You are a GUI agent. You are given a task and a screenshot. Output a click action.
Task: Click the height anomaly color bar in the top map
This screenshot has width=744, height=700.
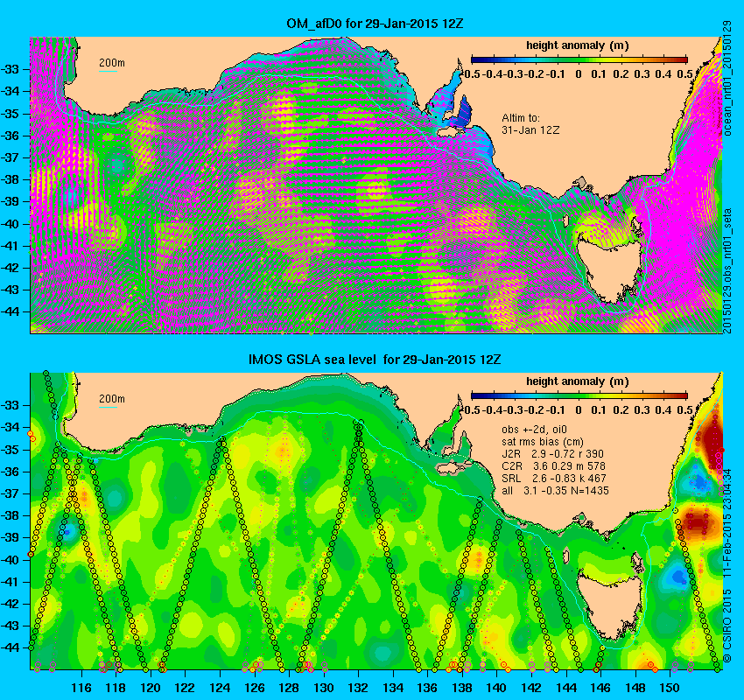(579, 59)
